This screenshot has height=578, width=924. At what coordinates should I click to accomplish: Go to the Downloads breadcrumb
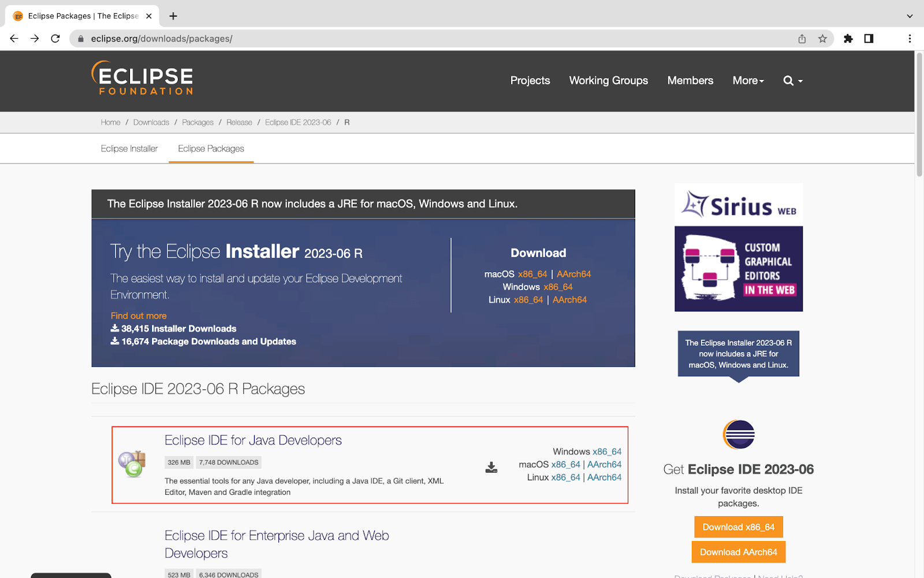tap(151, 123)
